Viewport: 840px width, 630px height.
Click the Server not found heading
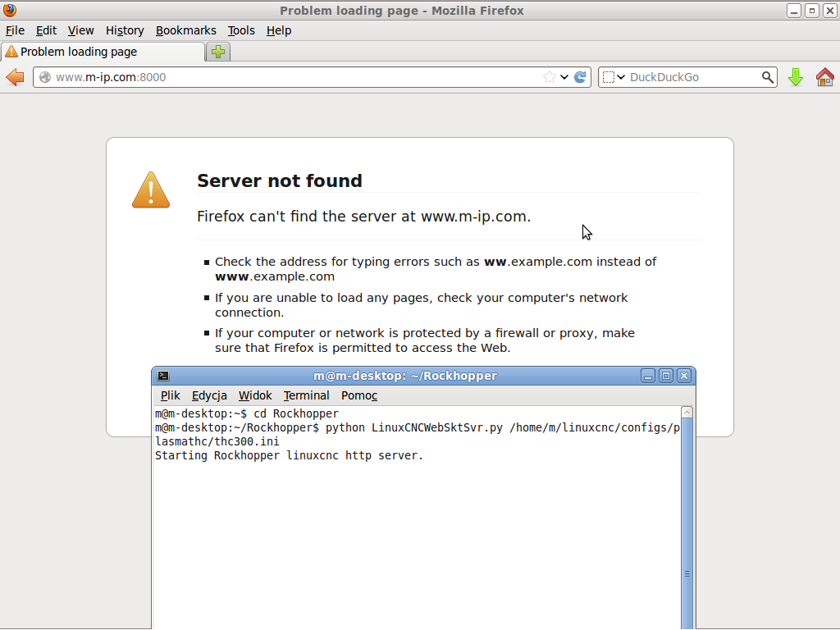click(x=280, y=181)
